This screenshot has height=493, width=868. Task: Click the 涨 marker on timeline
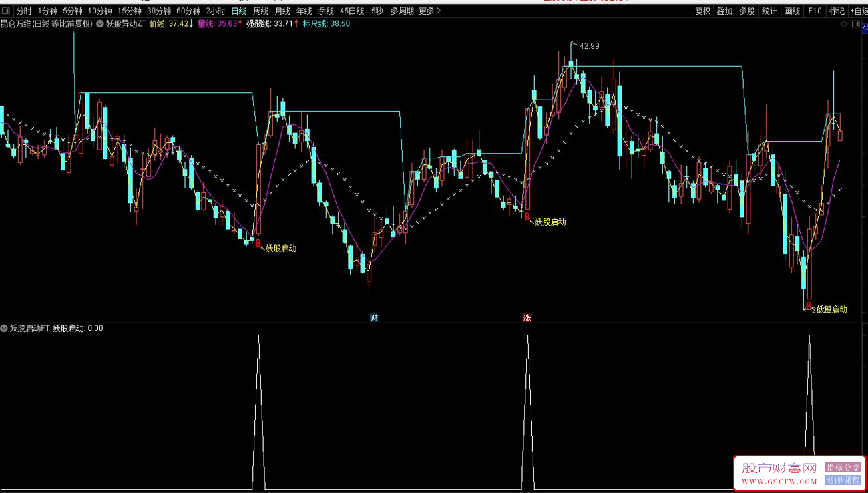(x=527, y=318)
